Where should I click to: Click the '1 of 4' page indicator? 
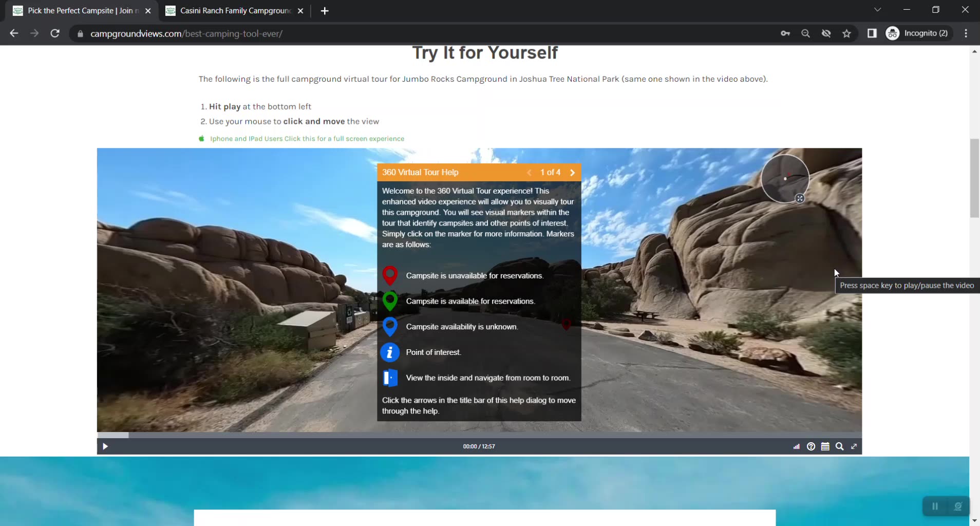click(x=551, y=173)
